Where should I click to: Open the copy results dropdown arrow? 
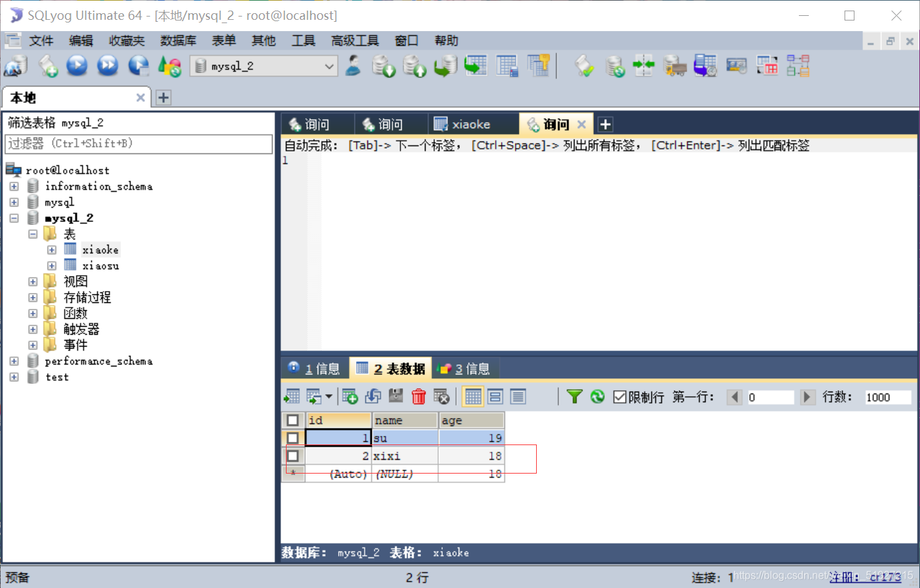tap(329, 397)
